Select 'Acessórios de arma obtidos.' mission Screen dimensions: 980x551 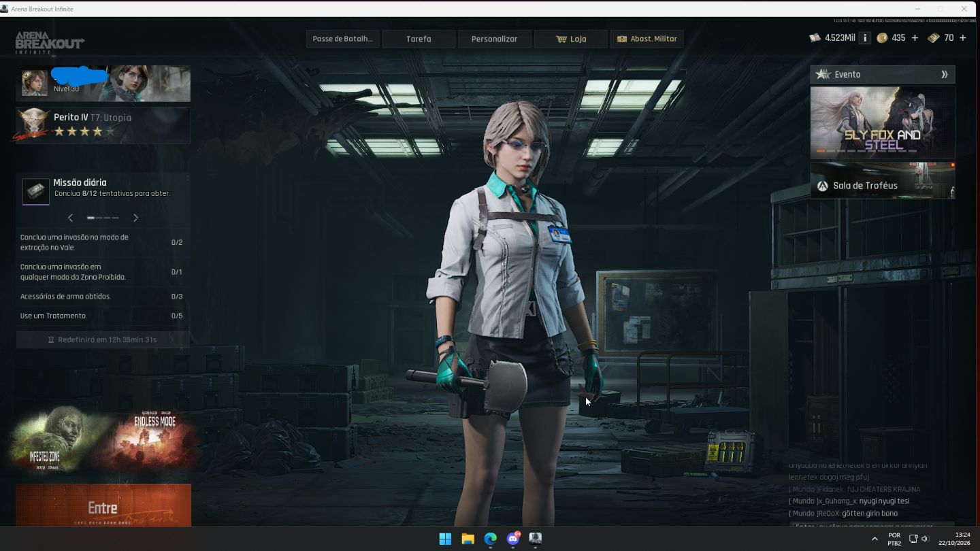103,297
